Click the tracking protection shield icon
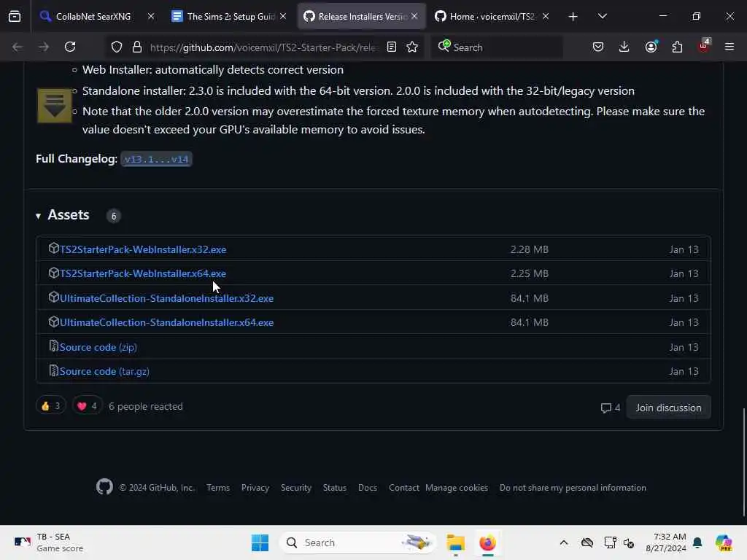The height and width of the screenshot is (560, 747). (x=117, y=47)
